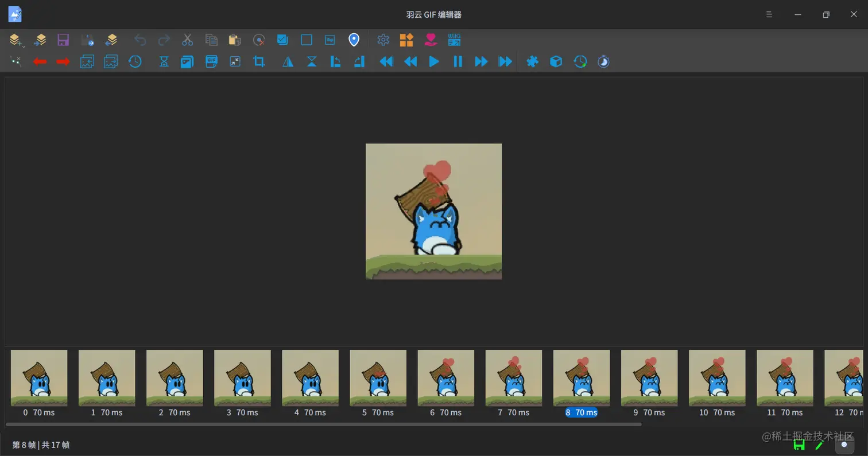Select frame 6 thumbnail
868x456 pixels.
(445, 378)
